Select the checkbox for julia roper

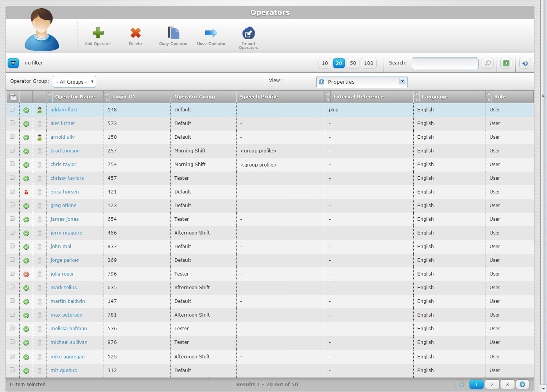[12, 274]
